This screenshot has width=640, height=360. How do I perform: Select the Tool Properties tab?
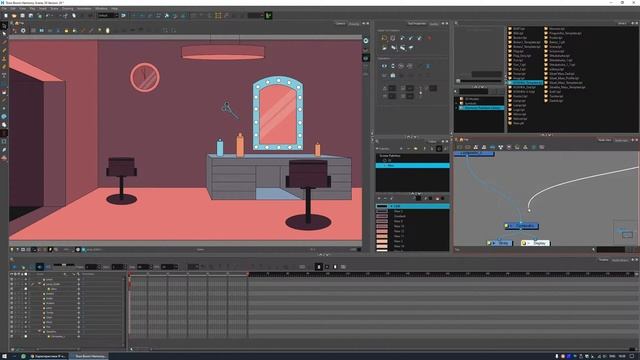(417, 24)
